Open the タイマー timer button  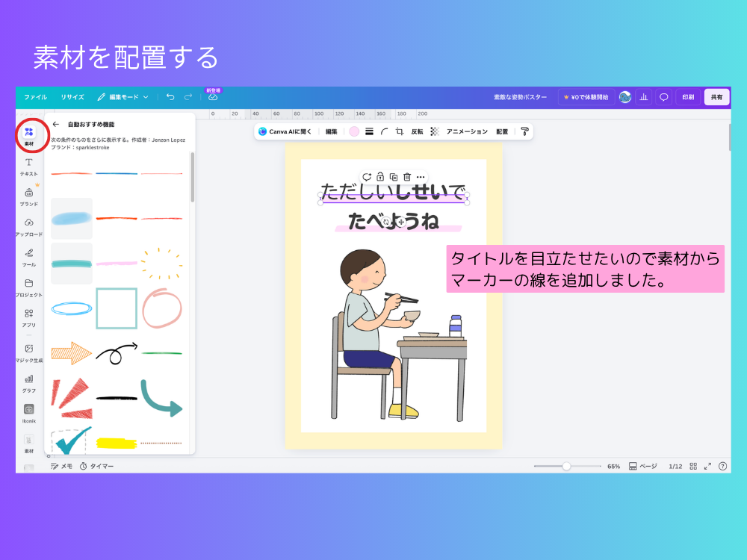click(x=96, y=466)
